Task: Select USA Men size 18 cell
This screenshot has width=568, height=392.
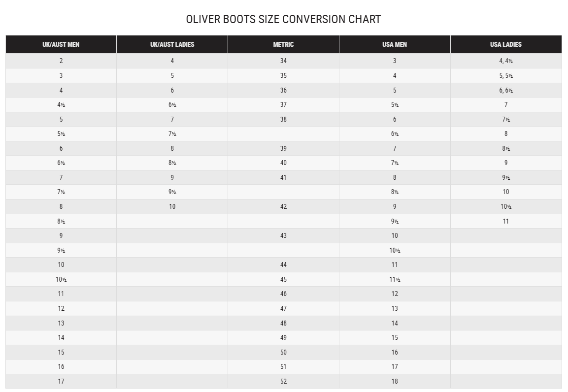Action: click(x=395, y=381)
